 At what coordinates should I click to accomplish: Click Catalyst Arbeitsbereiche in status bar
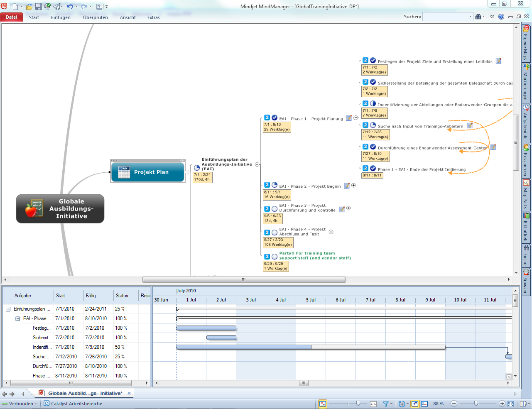[x=73, y=404]
